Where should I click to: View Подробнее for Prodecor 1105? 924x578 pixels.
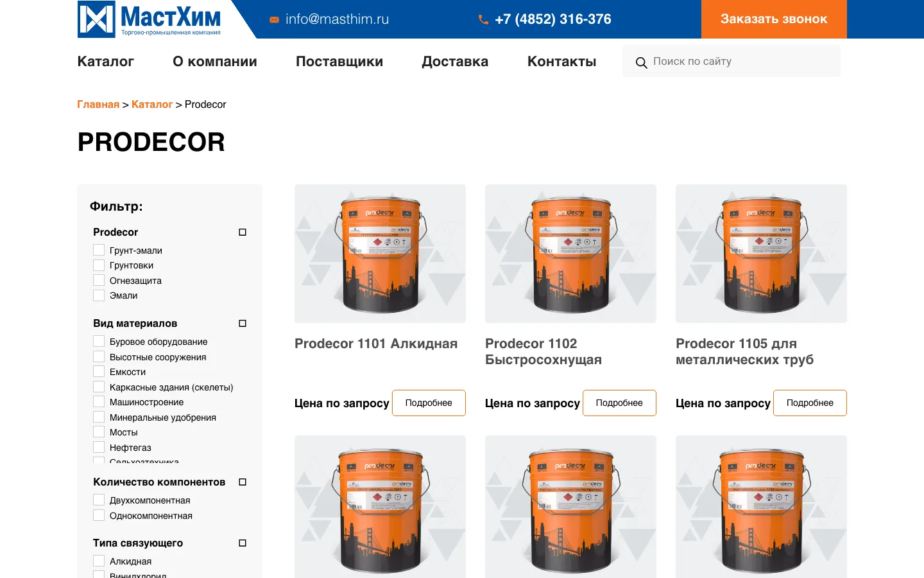click(810, 403)
